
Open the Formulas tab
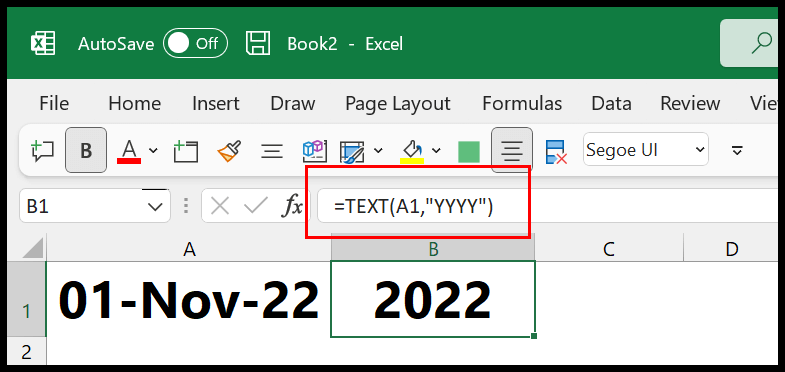(x=522, y=104)
